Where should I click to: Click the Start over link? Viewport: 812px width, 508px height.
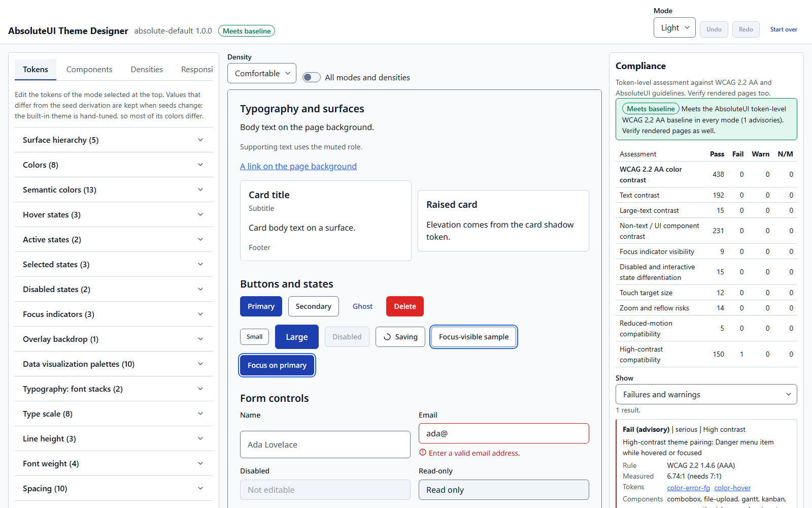coord(784,29)
